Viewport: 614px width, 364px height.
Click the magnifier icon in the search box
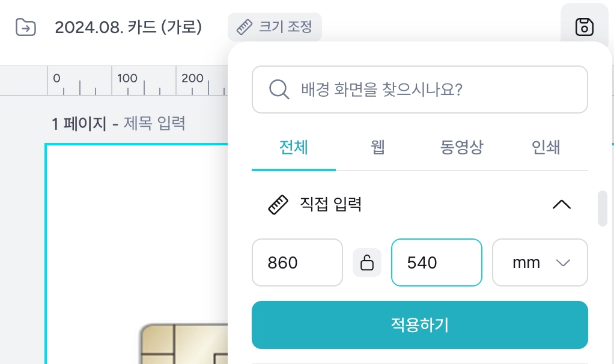click(x=279, y=89)
